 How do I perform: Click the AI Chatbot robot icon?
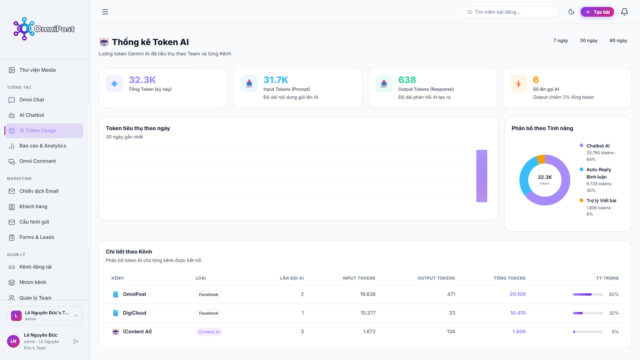tap(11, 115)
